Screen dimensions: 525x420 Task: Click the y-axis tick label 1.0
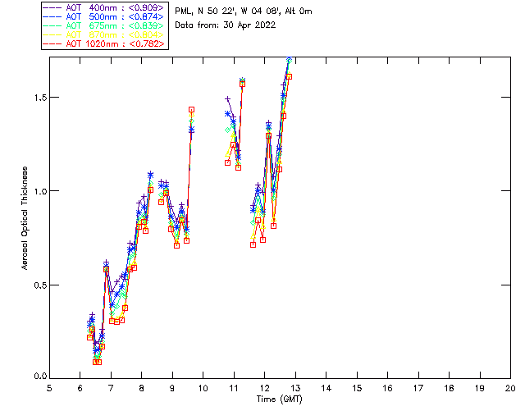pyautogui.click(x=36, y=191)
